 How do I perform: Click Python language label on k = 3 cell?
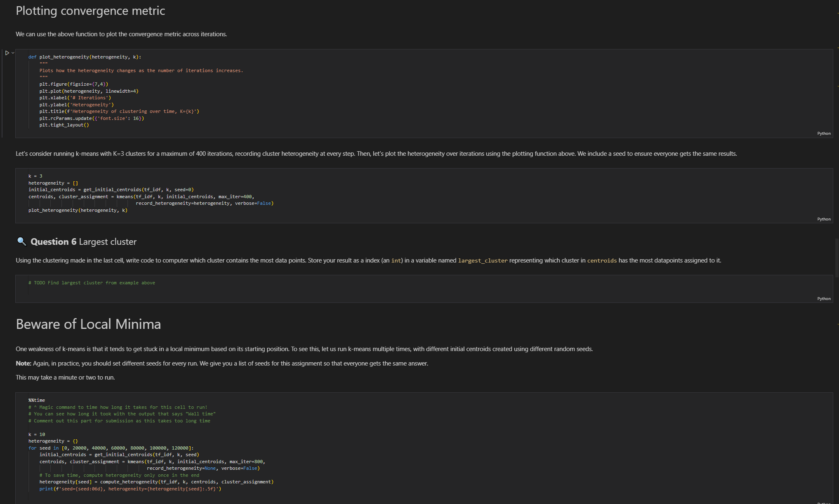824,219
